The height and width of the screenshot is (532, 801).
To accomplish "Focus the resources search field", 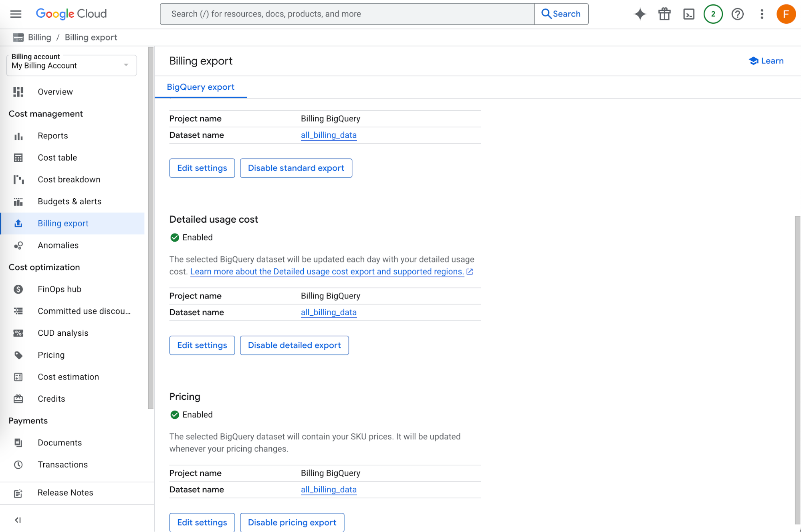I will pyautogui.click(x=347, y=14).
